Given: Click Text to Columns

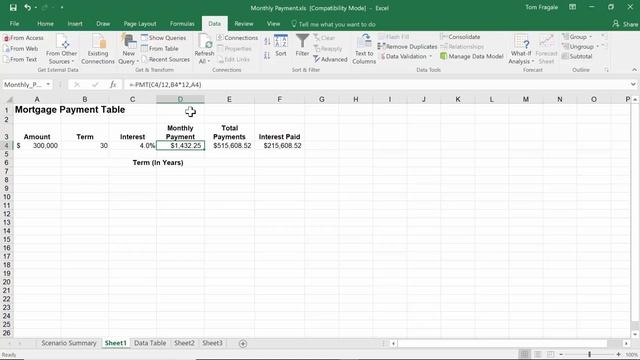Looking at the screenshot, I should tap(364, 49).
